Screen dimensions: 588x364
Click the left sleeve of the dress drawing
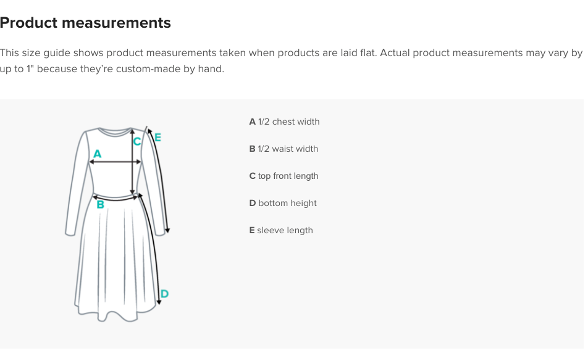pos(78,183)
